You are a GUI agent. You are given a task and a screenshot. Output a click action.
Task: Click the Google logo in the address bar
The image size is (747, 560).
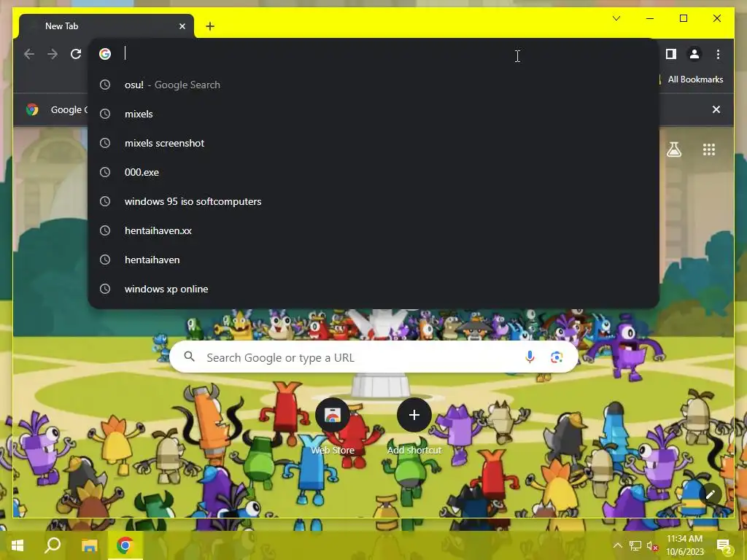click(105, 54)
